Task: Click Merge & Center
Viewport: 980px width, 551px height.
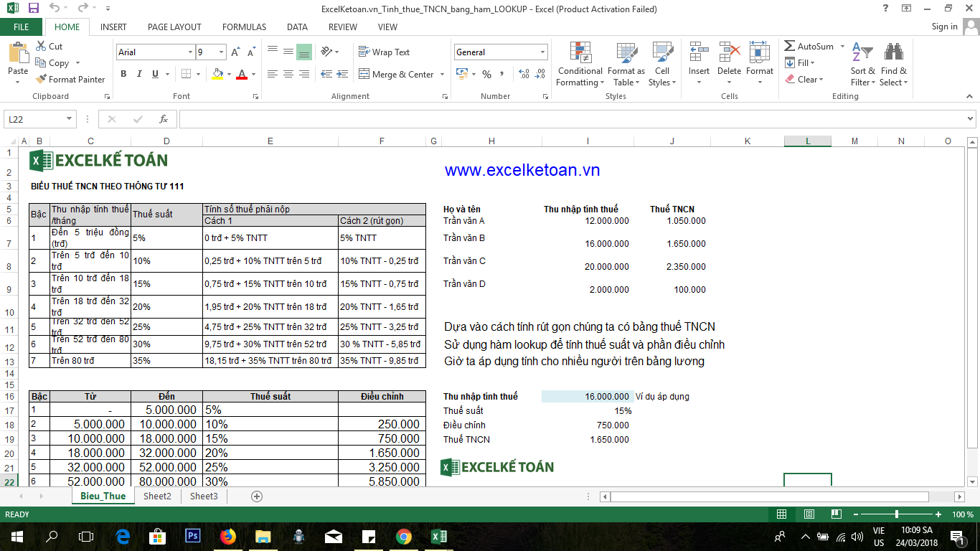Action: click(397, 75)
